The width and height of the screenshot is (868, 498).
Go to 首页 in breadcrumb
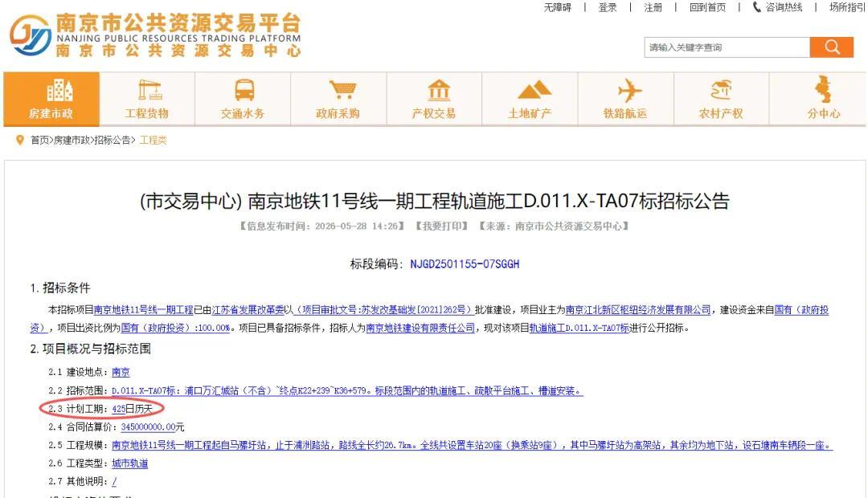coord(39,140)
